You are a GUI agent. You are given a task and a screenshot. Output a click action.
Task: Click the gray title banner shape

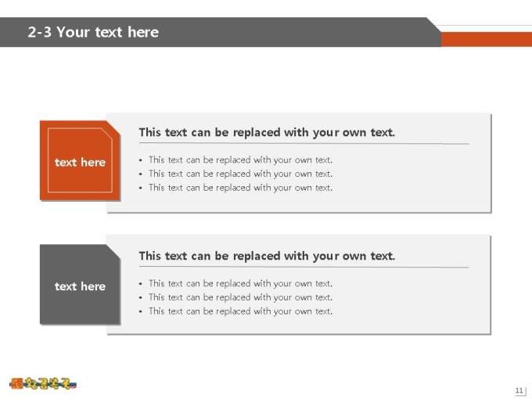[221, 32]
